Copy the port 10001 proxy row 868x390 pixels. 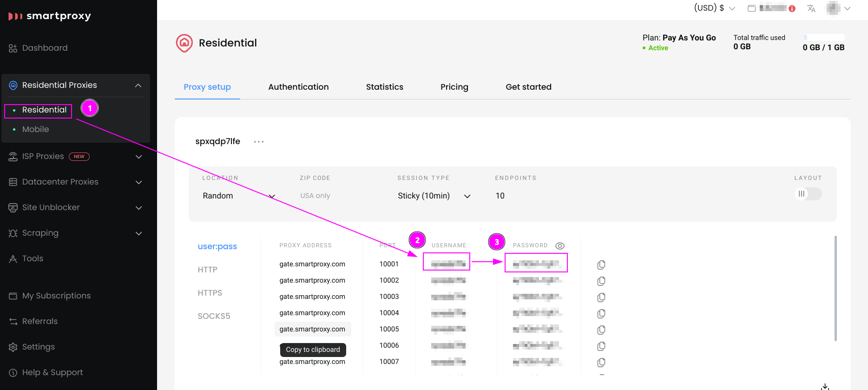(601, 265)
